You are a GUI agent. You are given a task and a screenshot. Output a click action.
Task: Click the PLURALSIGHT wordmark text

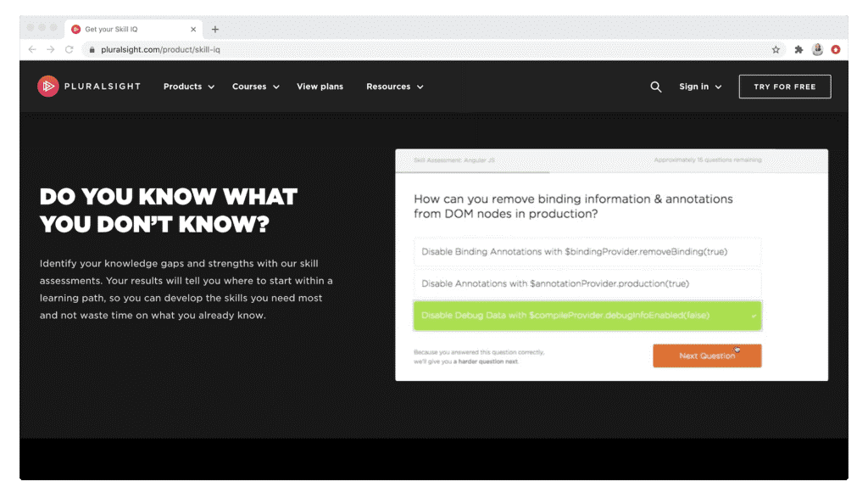(103, 87)
